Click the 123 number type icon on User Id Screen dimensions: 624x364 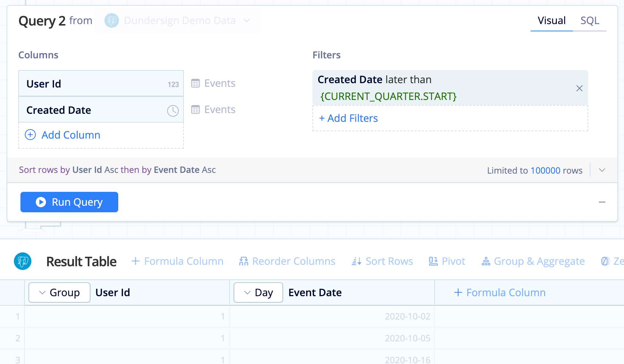[x=173, y=84]
